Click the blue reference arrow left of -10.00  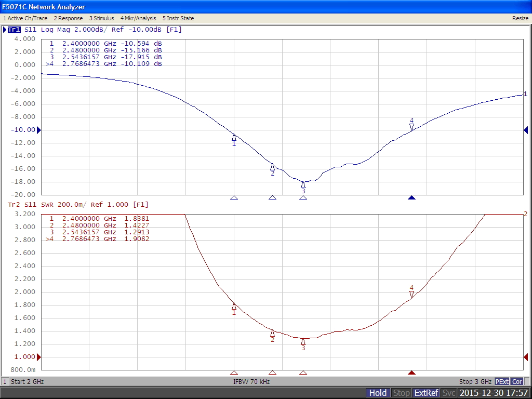(38, 130)
